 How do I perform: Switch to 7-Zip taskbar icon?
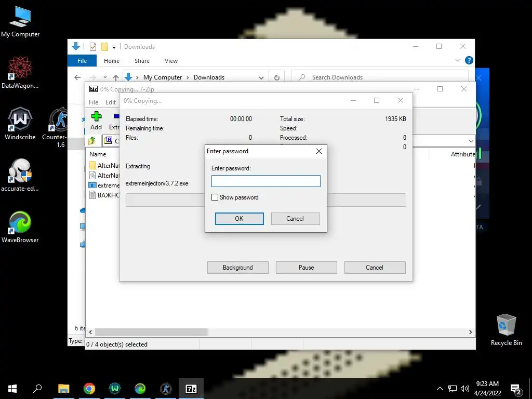click(x=191, y=389)
